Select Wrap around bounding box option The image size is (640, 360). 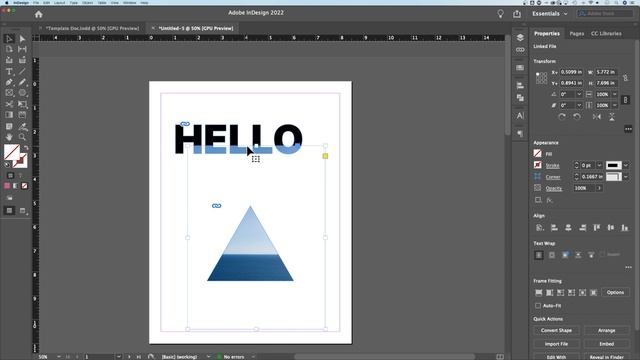click(x=552, y=255)
